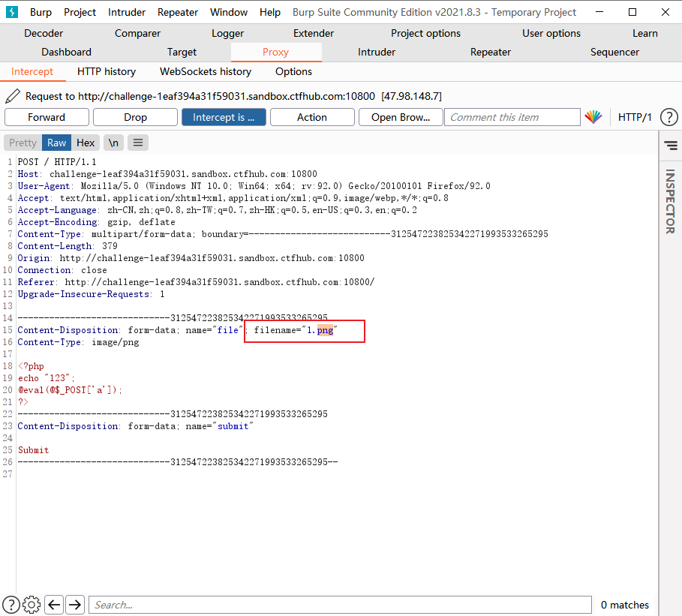Switch to the Project options tab
682x616 pixels.
click(425, 33)
